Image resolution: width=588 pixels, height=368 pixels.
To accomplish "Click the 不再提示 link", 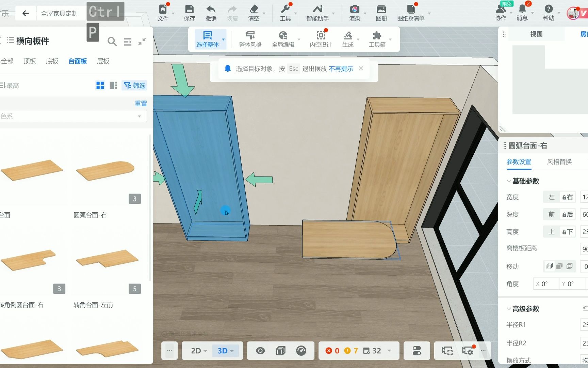I will [x=341, y=69].
